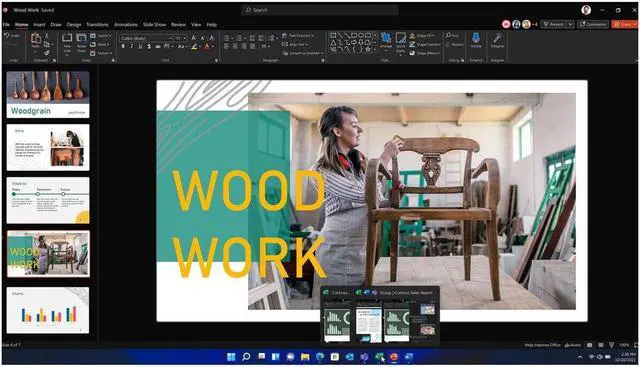
Task: Click the Undo icon in the ribbon
Action: pos(7,36)
